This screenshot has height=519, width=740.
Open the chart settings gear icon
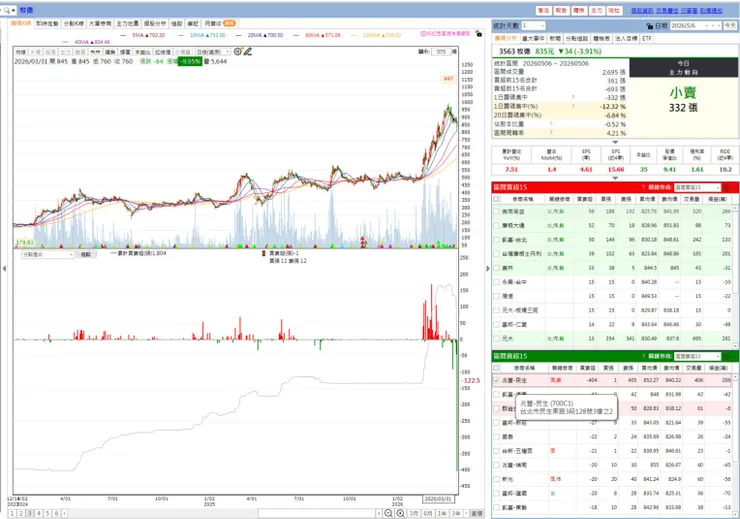[x=238, y=51]
